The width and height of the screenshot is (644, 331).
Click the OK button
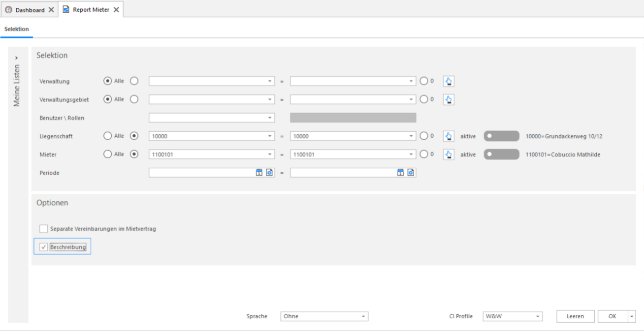pyautogui.click(x=612, y=316)
